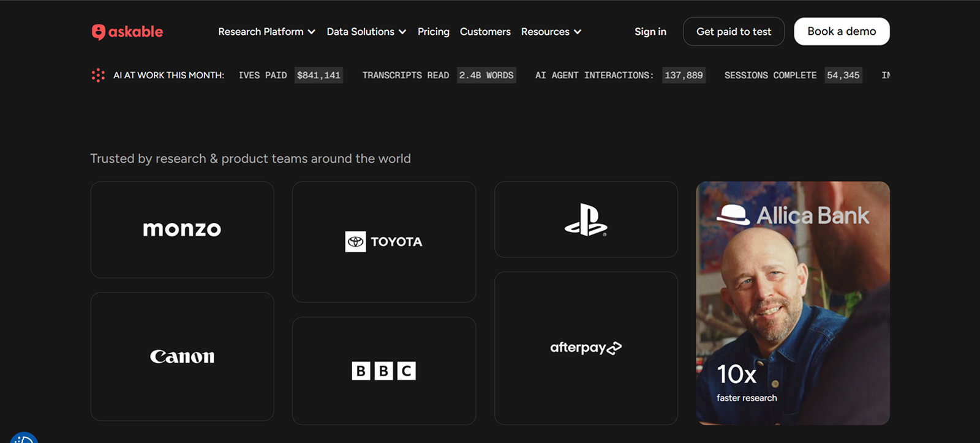980x443 pixels.
Task: Select the Toyota logo card
Action: [384, 242]
